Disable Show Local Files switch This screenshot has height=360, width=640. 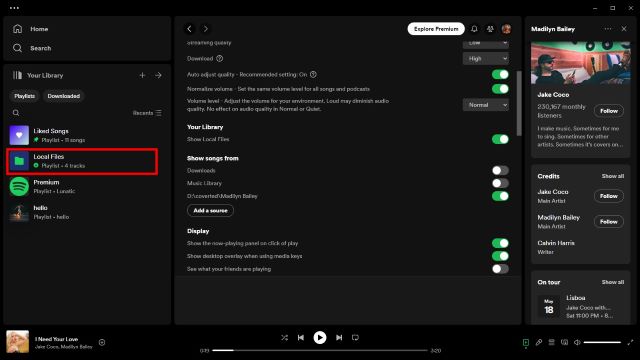(500, 139)
